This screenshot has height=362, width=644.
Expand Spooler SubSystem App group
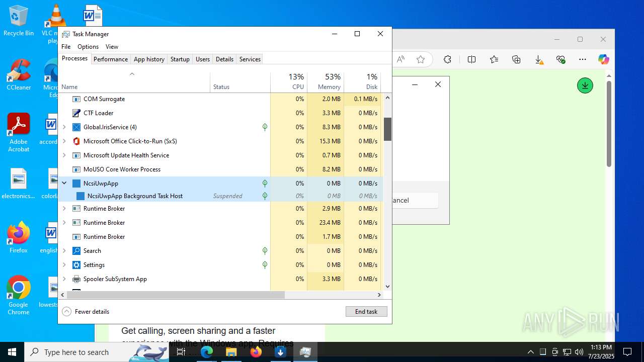[64, 279]
